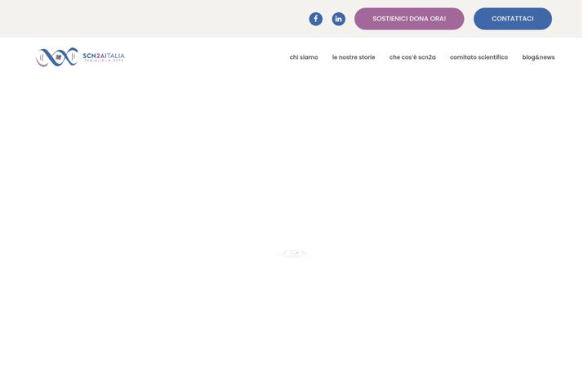
Task: Open the LinkedIn social icon
Action: [338, 19]
